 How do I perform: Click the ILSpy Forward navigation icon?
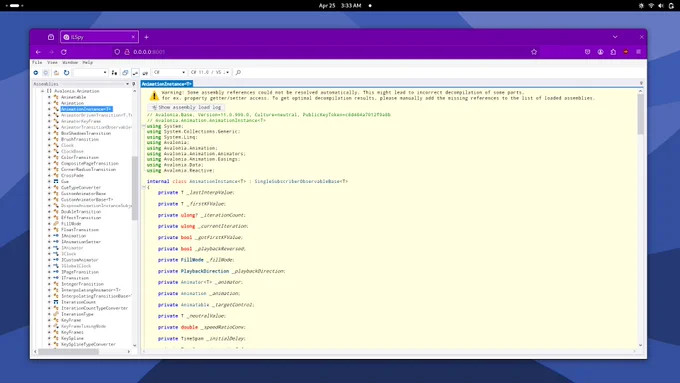[46, 73]
